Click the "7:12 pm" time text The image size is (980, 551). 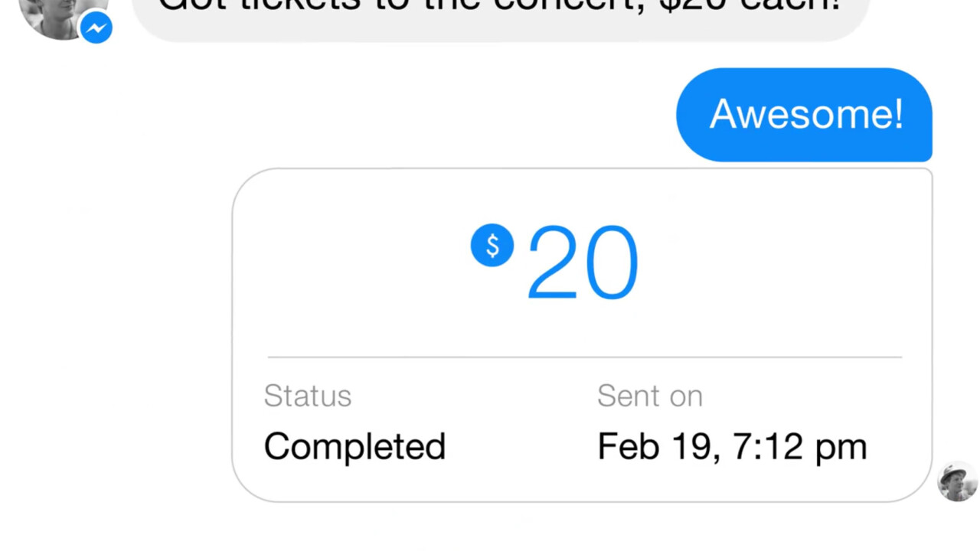point(799,446)
